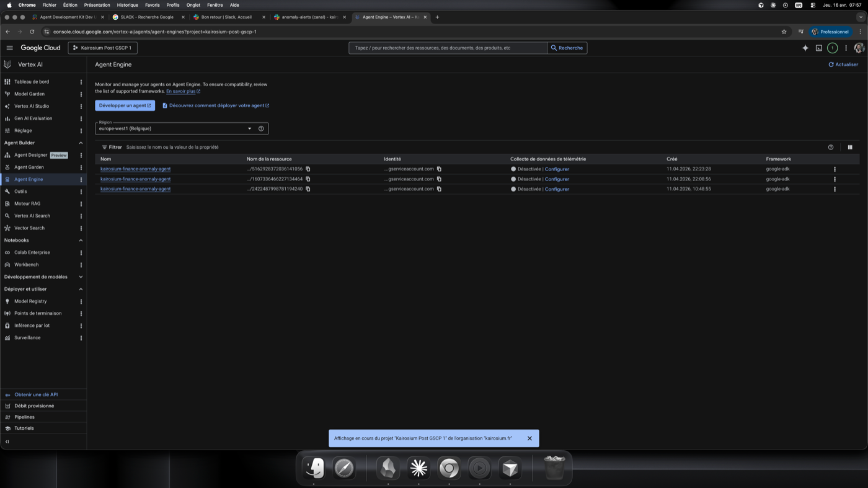Collapse the Déployer et utiliser section
The width and height of the screenshot is (868, 488).
(81, 289)
